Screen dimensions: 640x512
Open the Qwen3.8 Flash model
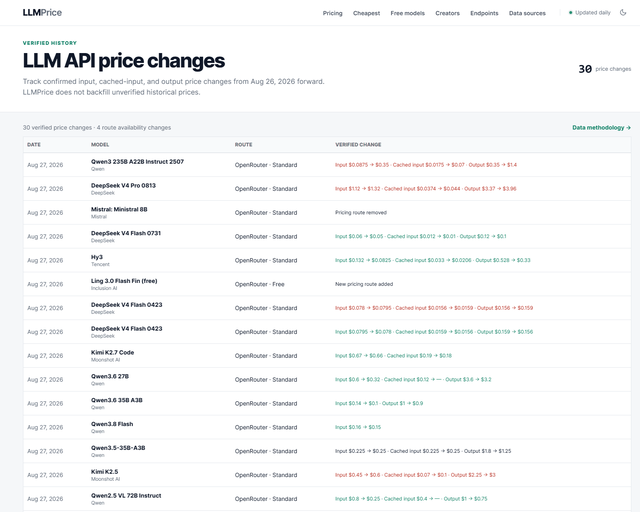pos(112,424)
